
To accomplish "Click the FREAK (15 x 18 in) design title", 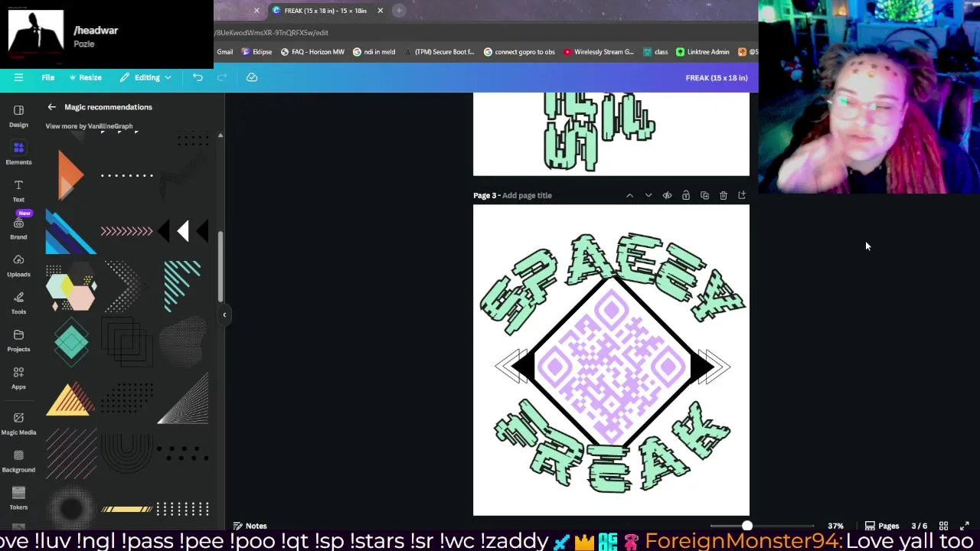I will (717, 78).
